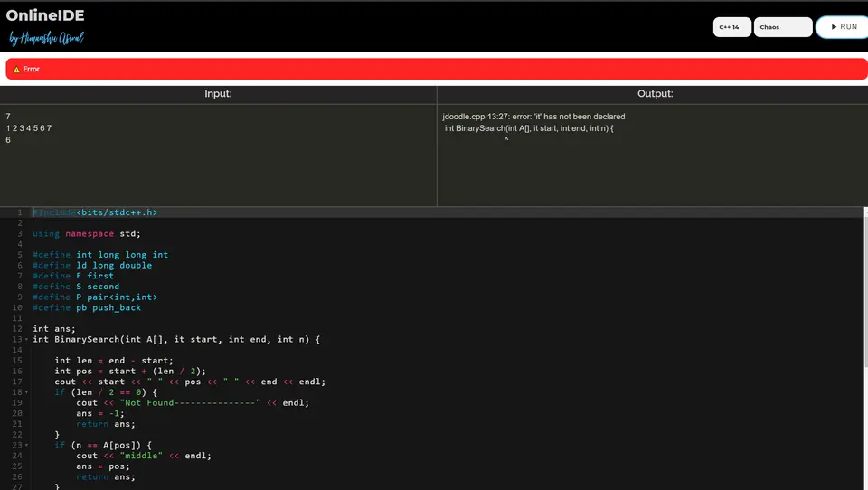The height and width of the screenshot is (490, 868).
Task: Click the warning icon in Error banner
Action: click(16, 70)
